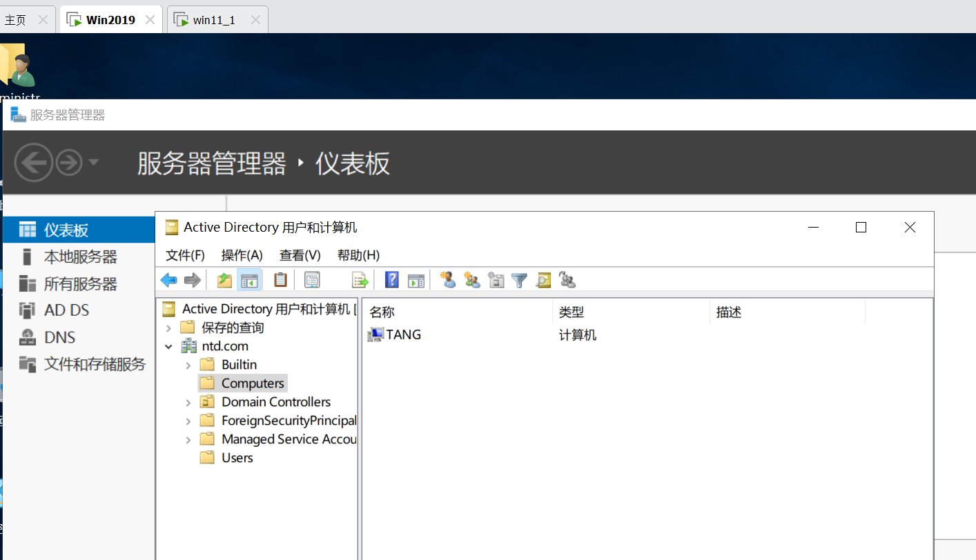Open filter options funnel icon
The width and height of the screenshot is (976, 560).
pyautogui.click(x=519, y=280)
